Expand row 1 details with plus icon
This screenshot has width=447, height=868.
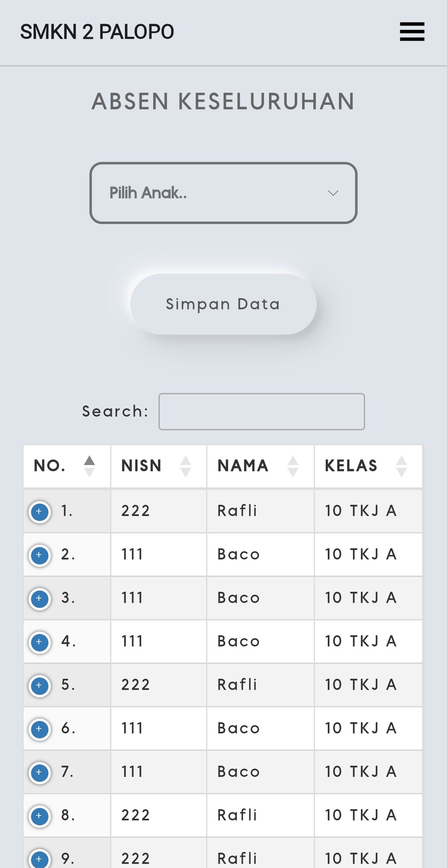(40, 512)
